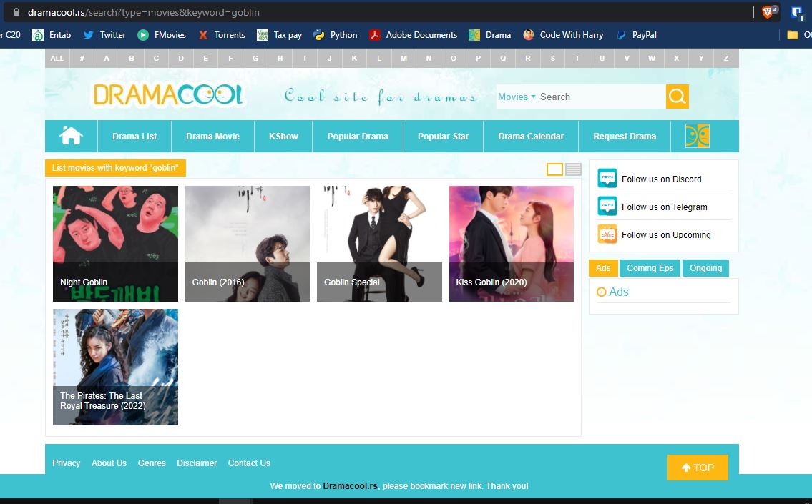Viewport: 812px width, 504px height.
Task: Open the Drama List menu
Action: pos(134,135)
